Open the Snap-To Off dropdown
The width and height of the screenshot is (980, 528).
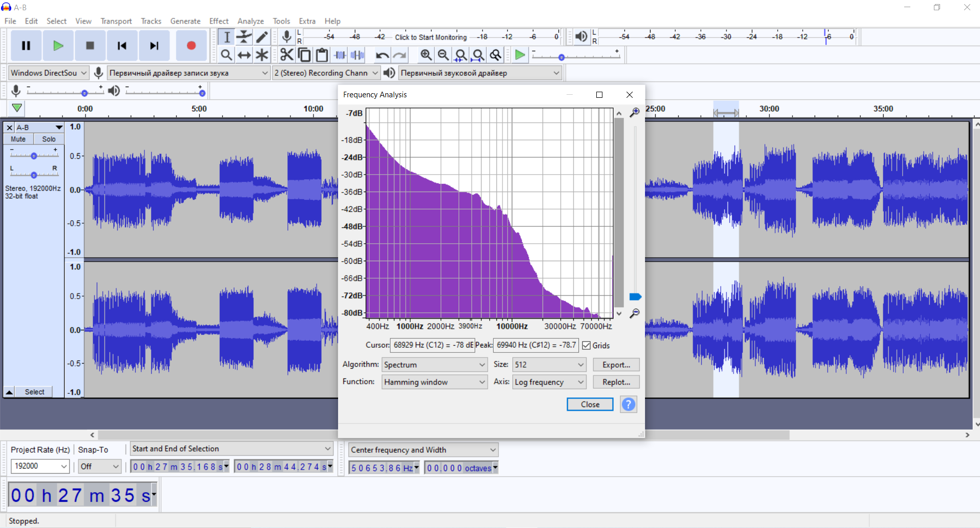click(99, 466)
